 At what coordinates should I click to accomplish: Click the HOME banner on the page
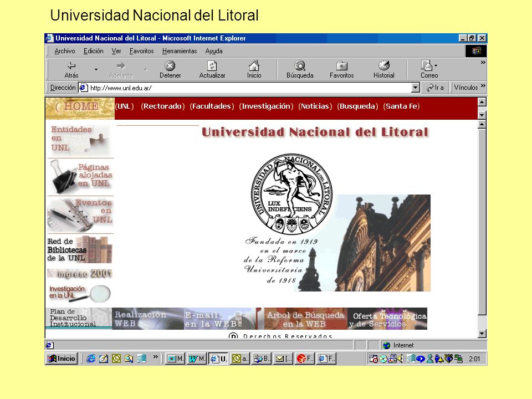click(x=80, y=108)
